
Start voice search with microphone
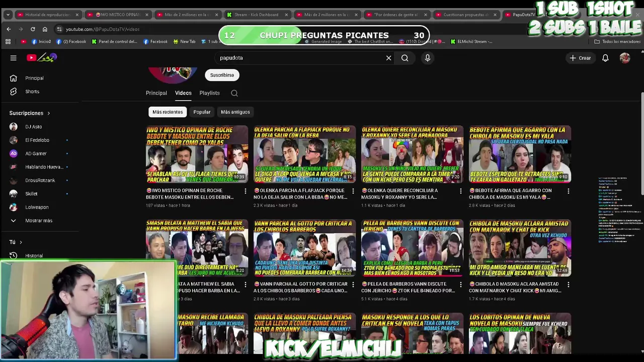(x=428, y=58)
